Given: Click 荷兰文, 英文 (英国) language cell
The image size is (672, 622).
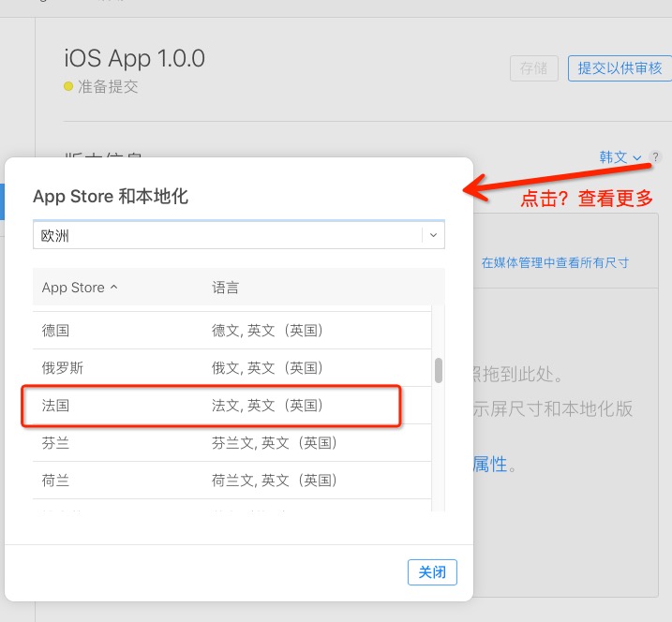Looking at the screenshot, I should [x=275, y=480].
